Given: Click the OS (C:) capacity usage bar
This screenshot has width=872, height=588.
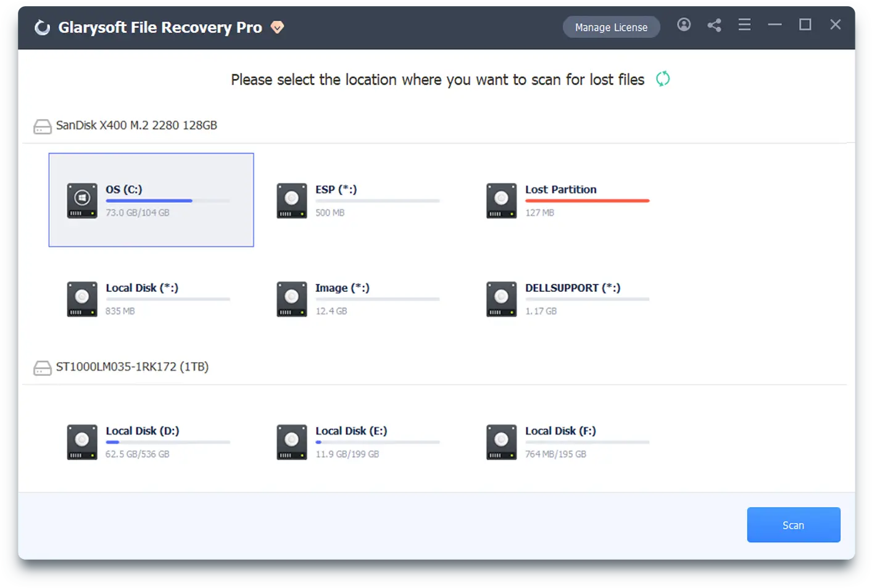Looking at the screenshot, I should (168, 201).
